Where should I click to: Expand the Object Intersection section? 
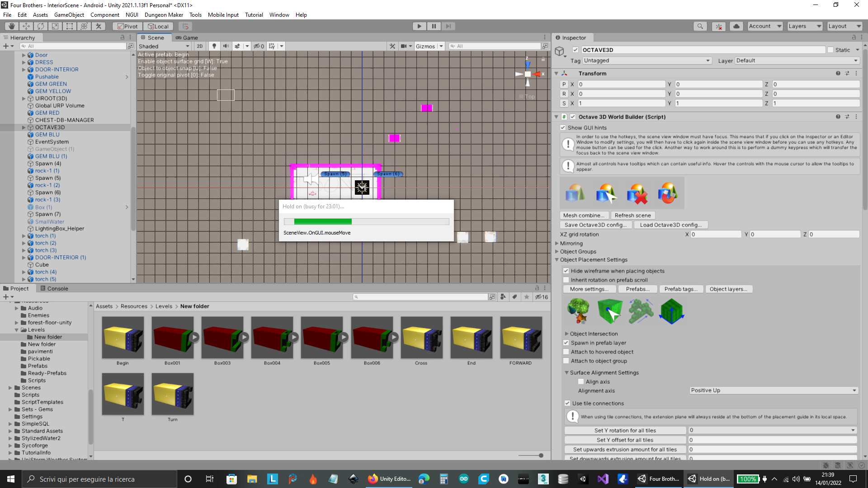tap(566, 334)
